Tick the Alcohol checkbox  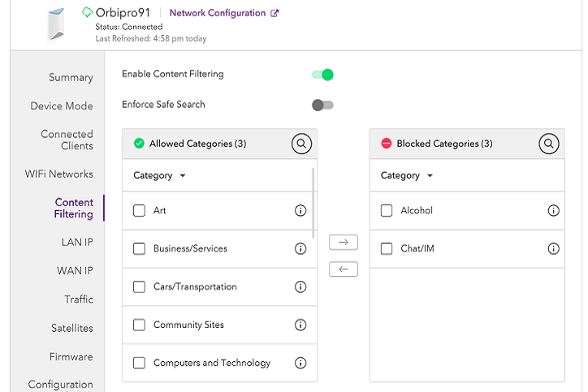387,211
